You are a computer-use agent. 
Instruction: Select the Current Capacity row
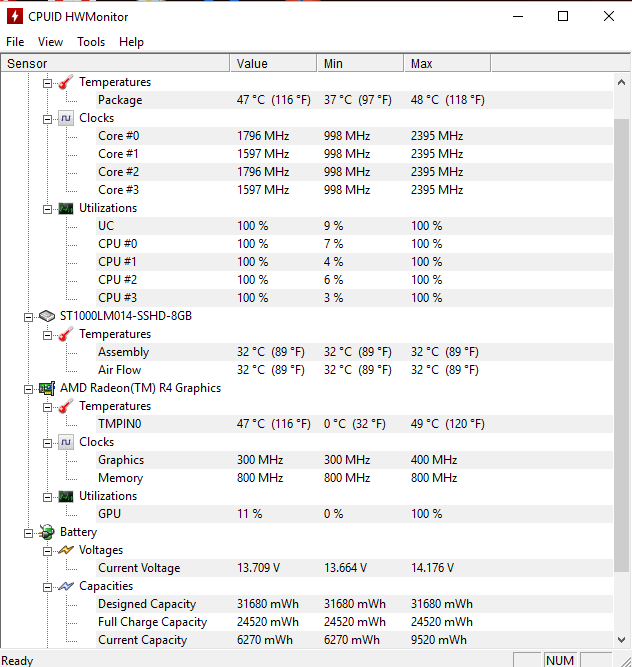tap(354, 640)
